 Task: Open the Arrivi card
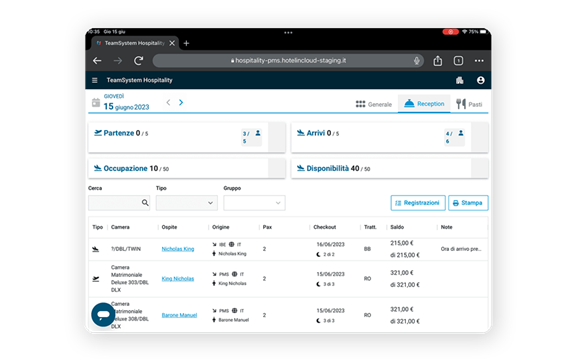(x=390, y=137)
